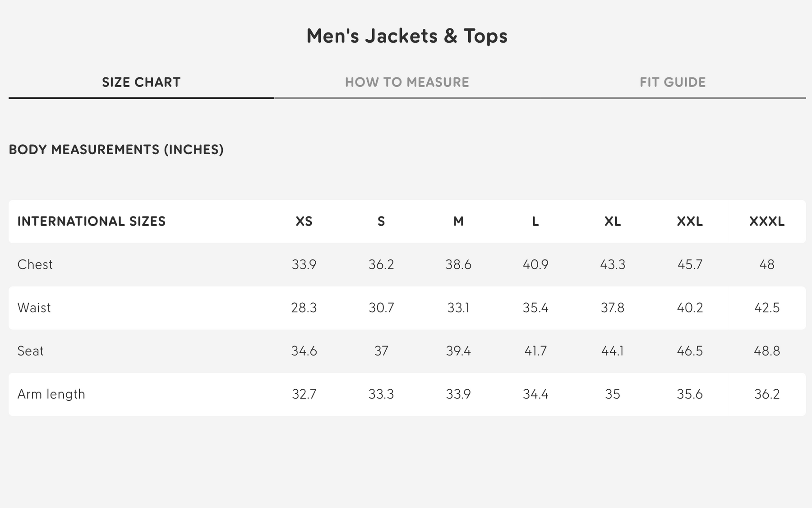Click the S size column header

(381, 222)
